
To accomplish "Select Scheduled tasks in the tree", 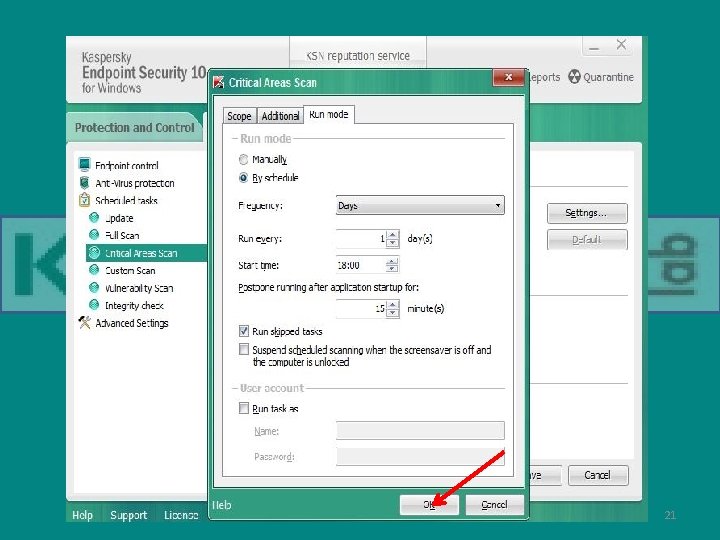I will [126, 201].
